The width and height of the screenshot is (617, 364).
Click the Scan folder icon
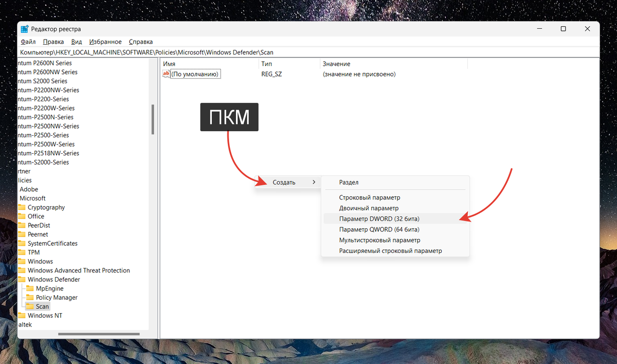tap(30, 306)
